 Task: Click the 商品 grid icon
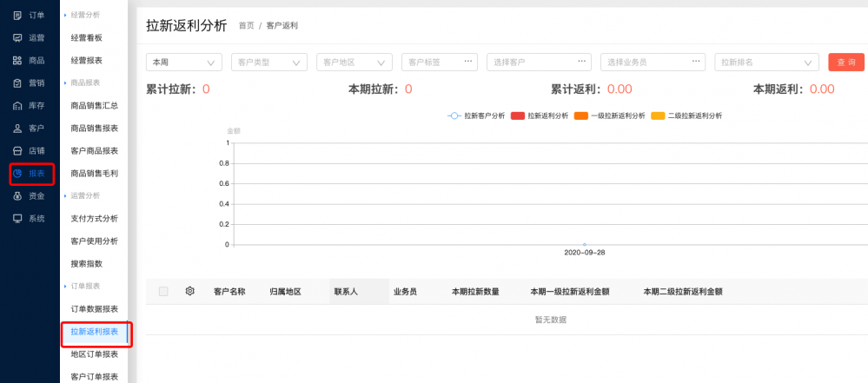pos(17,60)
